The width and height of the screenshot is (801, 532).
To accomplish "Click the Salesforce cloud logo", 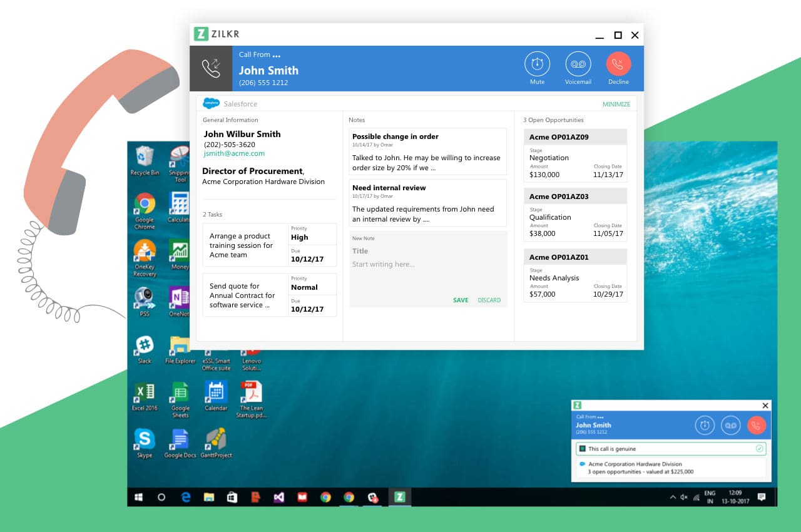I will point(211,104).
